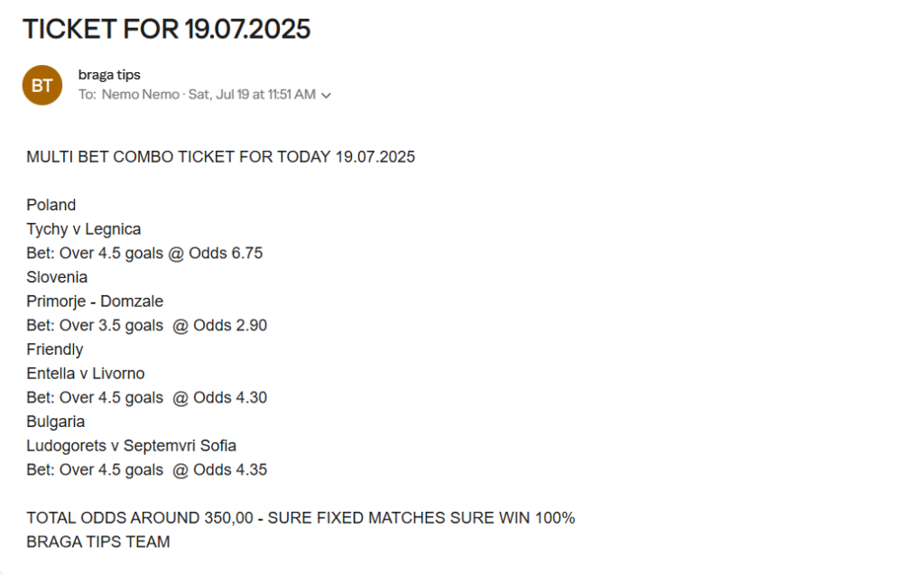Click the BT sender avatar icon
Viewport: 924px width, 575px height.
42,86
